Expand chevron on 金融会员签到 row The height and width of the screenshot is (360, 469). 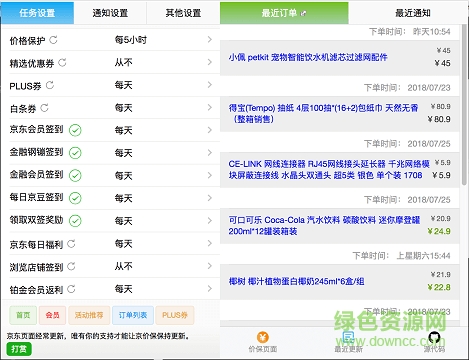(x=210, y=175)
